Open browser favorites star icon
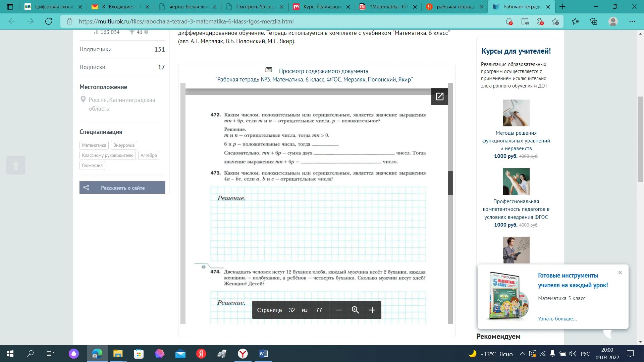The height and width of the screenshot is (362, 644). pyautogui.click(x=575, y=21)
